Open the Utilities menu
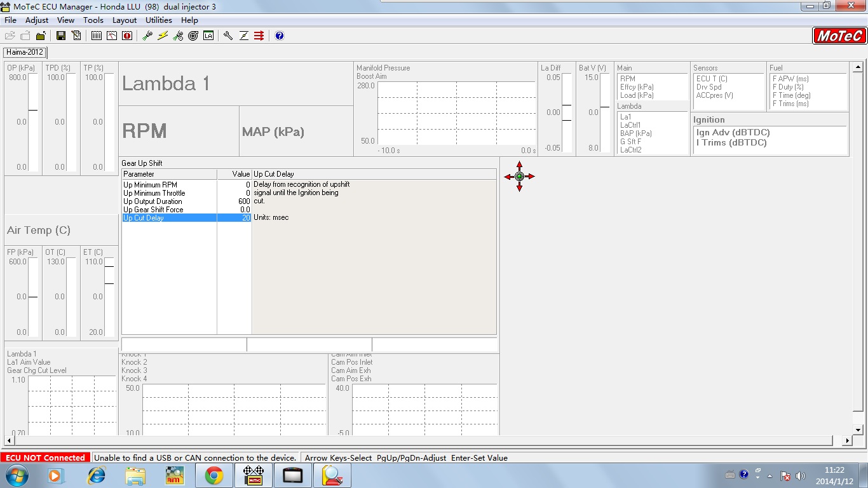 pyautogui.click(x=159, y=20)
